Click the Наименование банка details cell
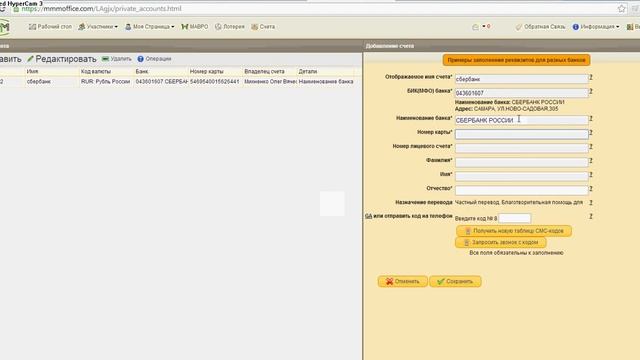This screenshot has width=640, height=360. pyautogui.click(x=326, y=82)
